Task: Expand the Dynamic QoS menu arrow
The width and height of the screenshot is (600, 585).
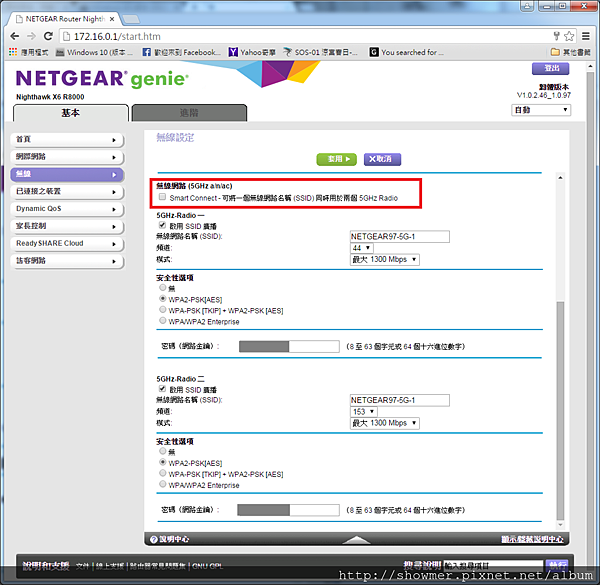Action: tap(114, 209)
